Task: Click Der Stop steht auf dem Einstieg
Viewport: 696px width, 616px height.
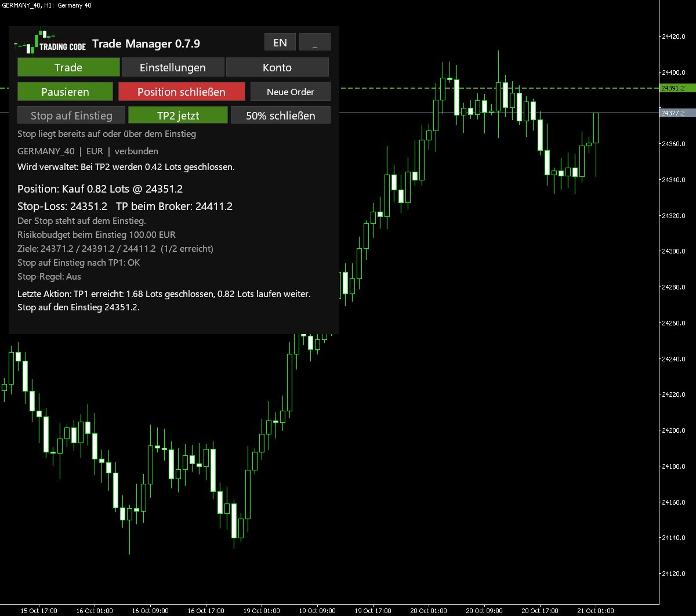Action: pos(82,221)
